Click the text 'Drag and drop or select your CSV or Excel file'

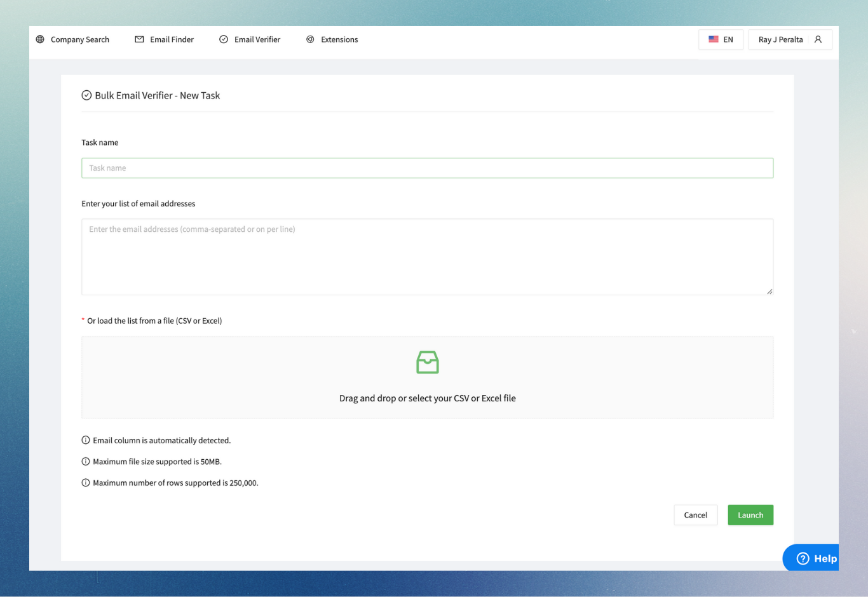(428, 398)
